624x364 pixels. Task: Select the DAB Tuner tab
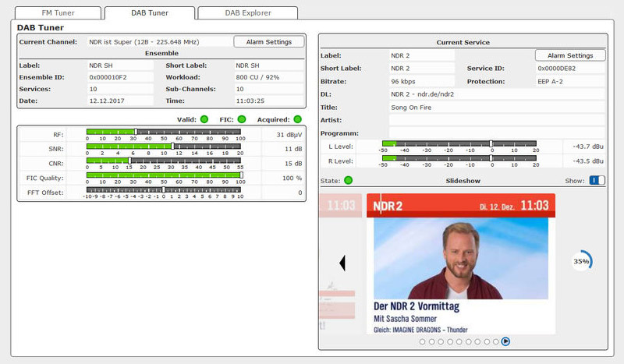(x=150, y=12)
